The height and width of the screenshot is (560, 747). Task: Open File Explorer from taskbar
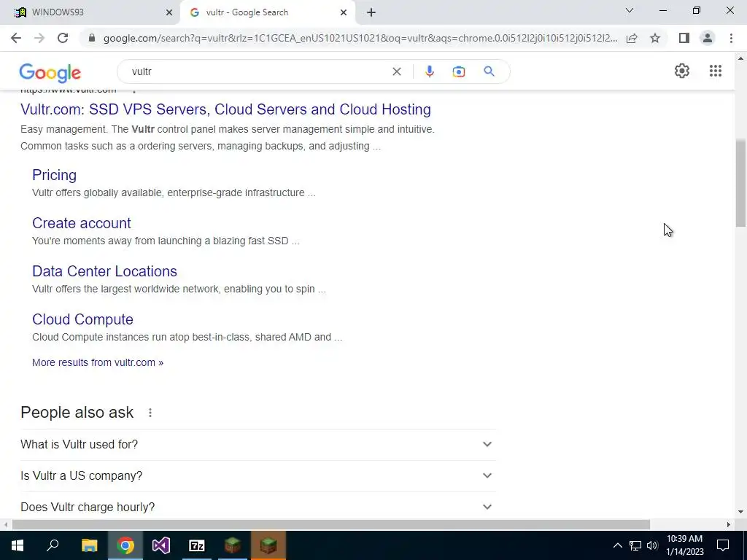pyautogui.click(x=89, y=545)
